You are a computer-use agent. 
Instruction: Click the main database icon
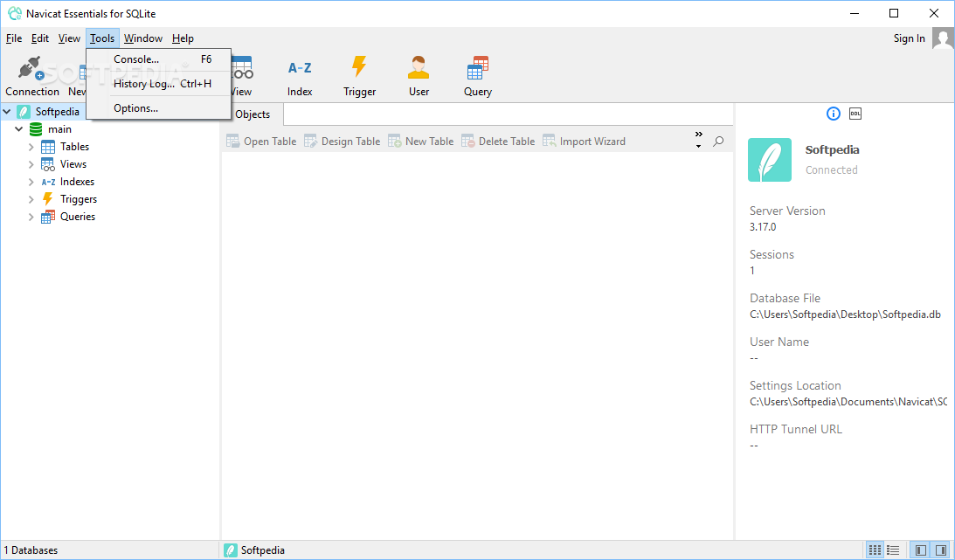click(36, 129)
